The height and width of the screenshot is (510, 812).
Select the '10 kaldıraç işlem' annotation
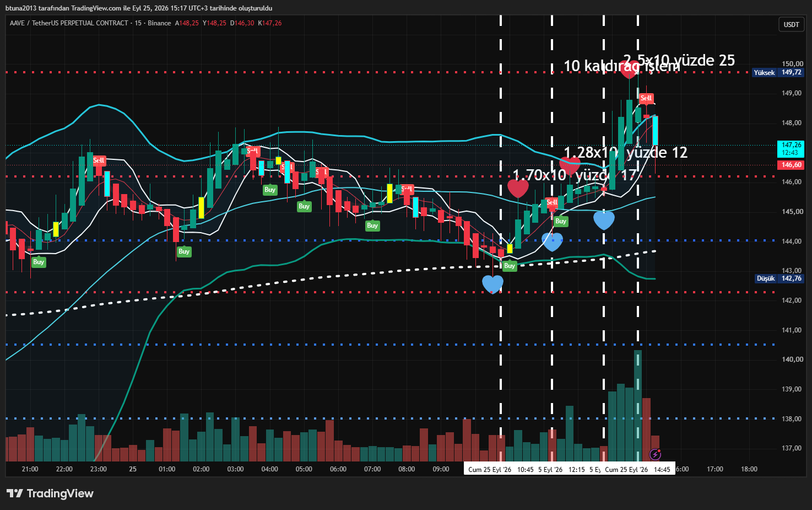[x=621, y=66]
